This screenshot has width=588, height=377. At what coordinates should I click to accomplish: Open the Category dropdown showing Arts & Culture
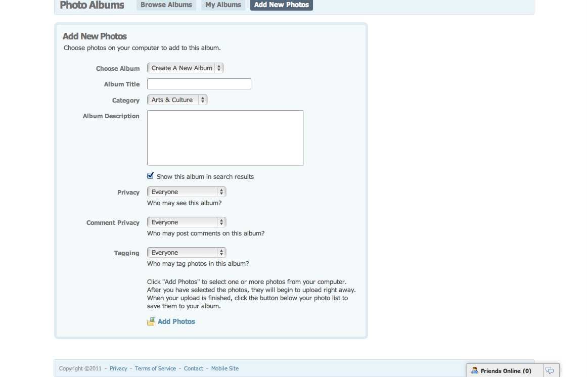point(177,100)
